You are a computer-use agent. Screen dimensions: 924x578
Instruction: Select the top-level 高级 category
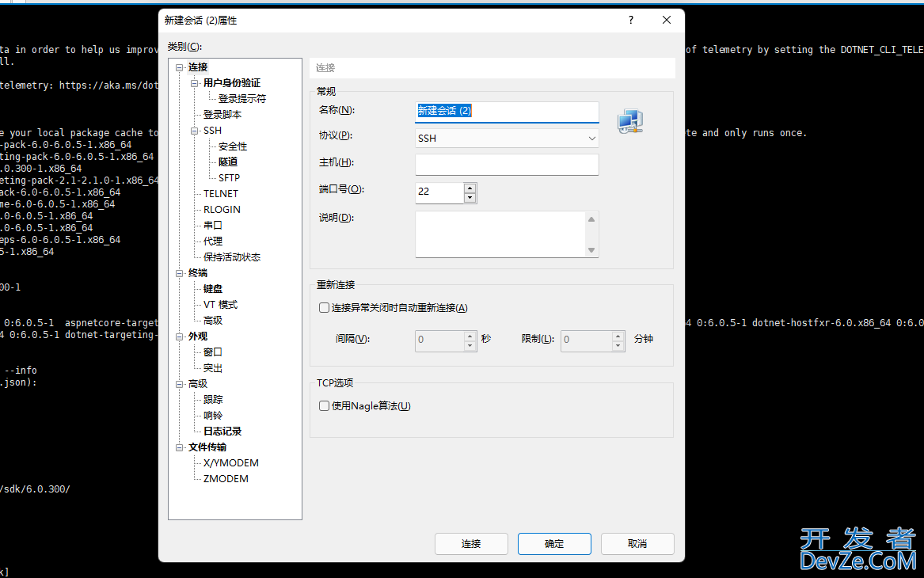coord(198,384)
